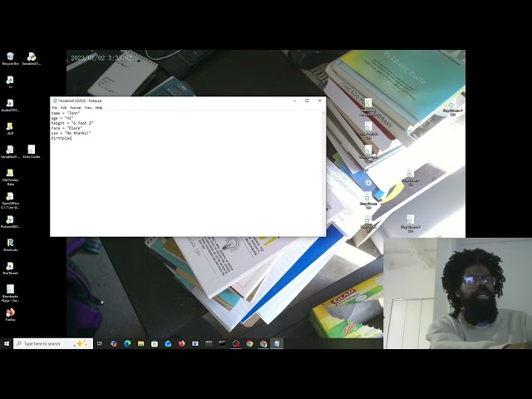Select the Shortcuts desktop icon

coord(10,244)
